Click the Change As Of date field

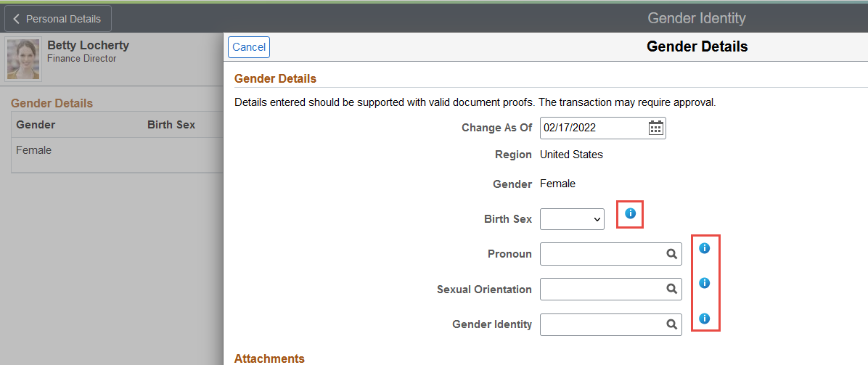click(593, 128)
